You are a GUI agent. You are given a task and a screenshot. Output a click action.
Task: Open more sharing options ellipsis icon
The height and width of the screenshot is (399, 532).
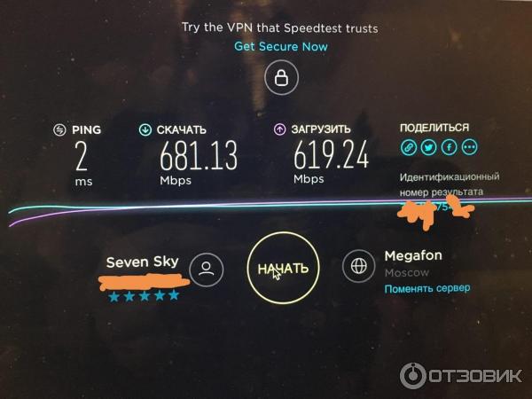click(x=470, y=147)
